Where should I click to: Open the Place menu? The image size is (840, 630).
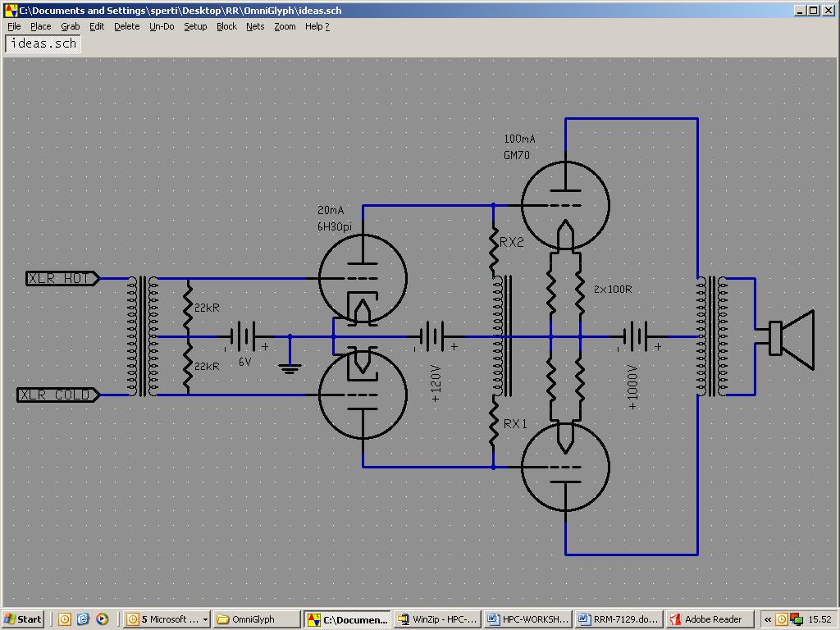(41, 26)
